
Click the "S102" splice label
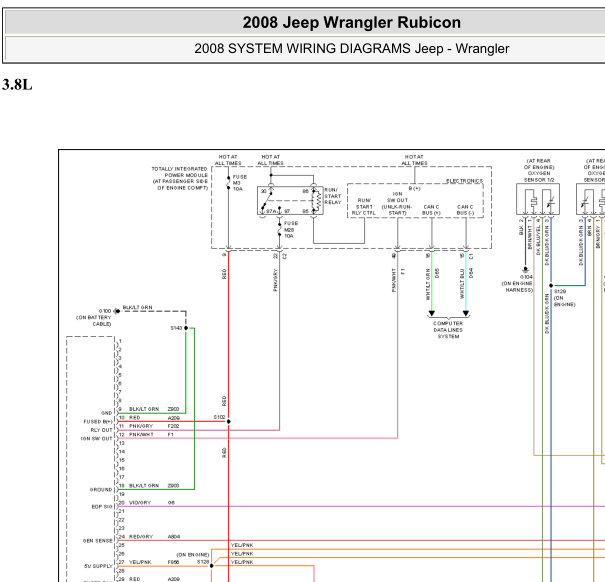pyautogui.click(x=219, y=417)
